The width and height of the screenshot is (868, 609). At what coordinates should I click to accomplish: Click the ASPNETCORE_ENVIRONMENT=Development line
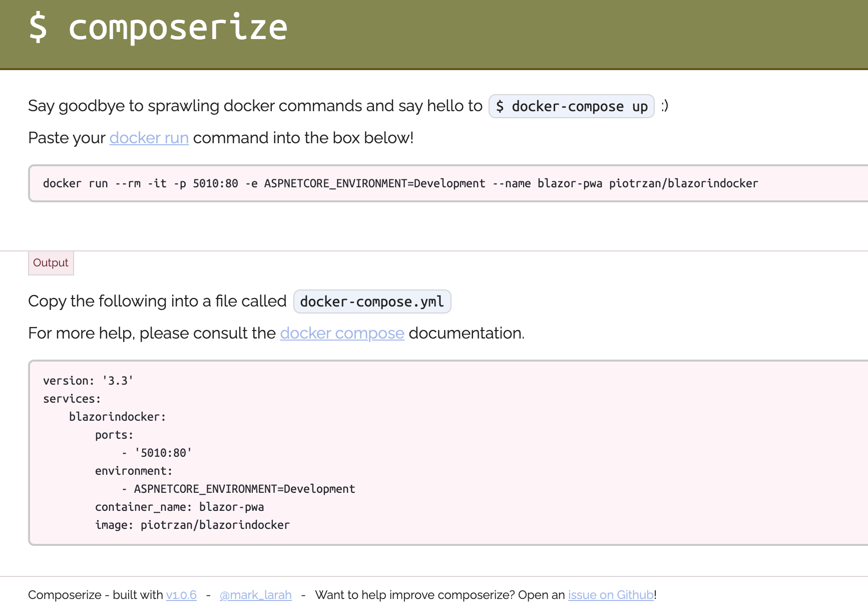(239, 488)
